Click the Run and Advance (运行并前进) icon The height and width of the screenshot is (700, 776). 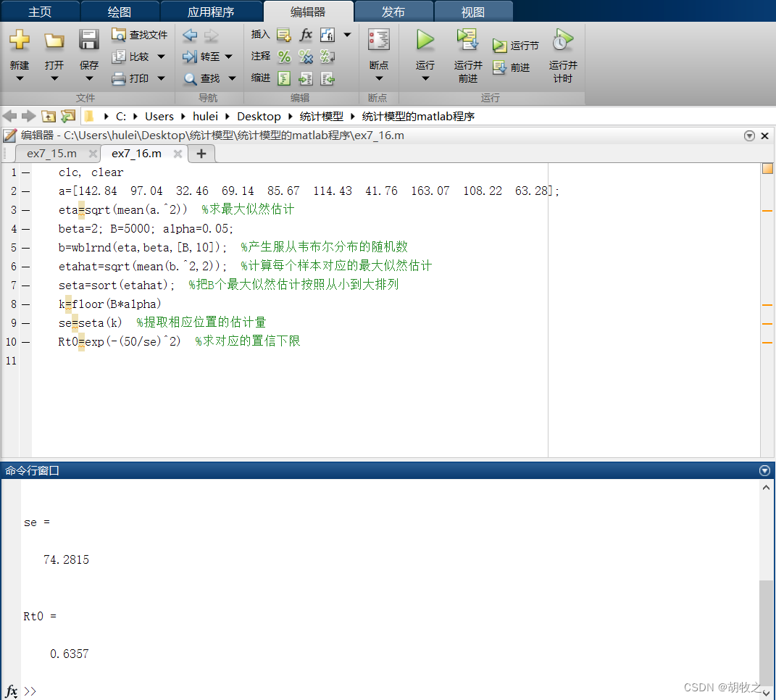[467, 40]
